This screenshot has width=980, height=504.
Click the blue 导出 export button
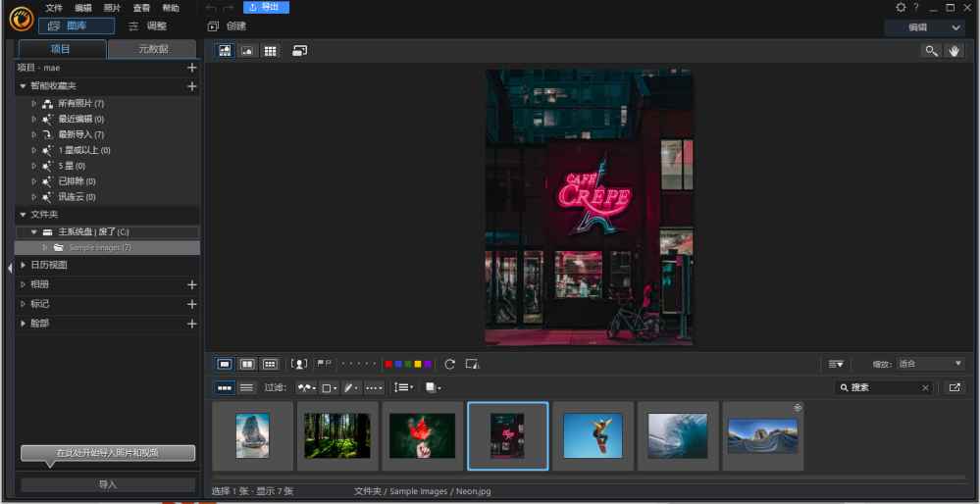coord(266,8)
